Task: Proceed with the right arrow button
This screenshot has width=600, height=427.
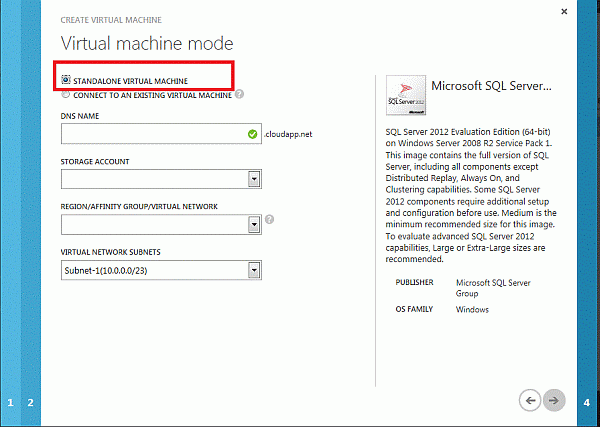Action: click(x=554, y=401)
